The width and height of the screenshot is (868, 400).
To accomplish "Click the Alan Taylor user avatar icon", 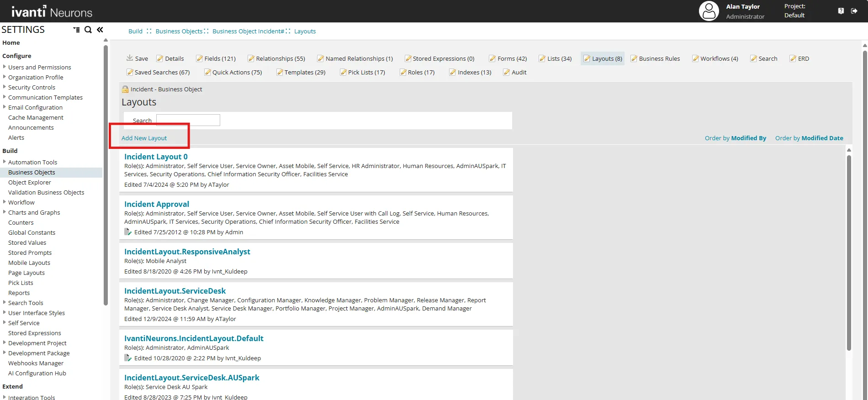I will (x=709, y=11).
